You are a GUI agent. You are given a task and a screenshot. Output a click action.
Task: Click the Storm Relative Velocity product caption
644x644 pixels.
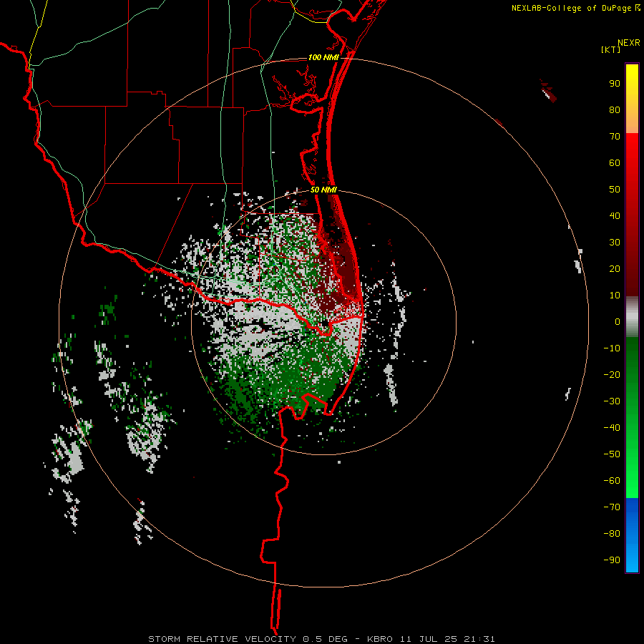(x=321, y=639)
